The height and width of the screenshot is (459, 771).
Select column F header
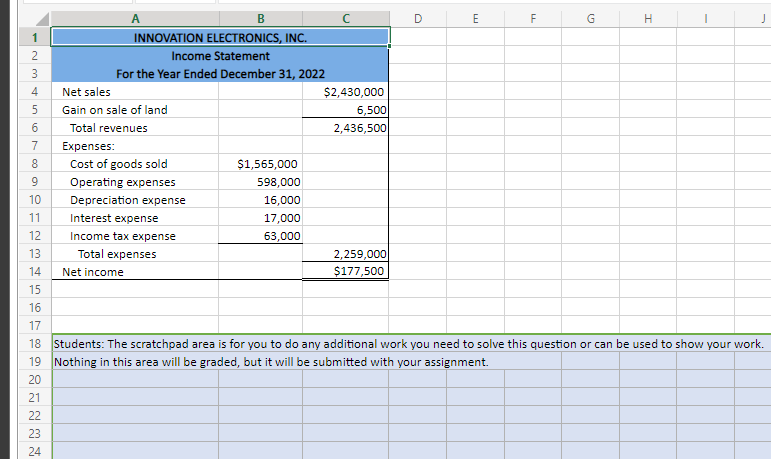click(533, 19)
